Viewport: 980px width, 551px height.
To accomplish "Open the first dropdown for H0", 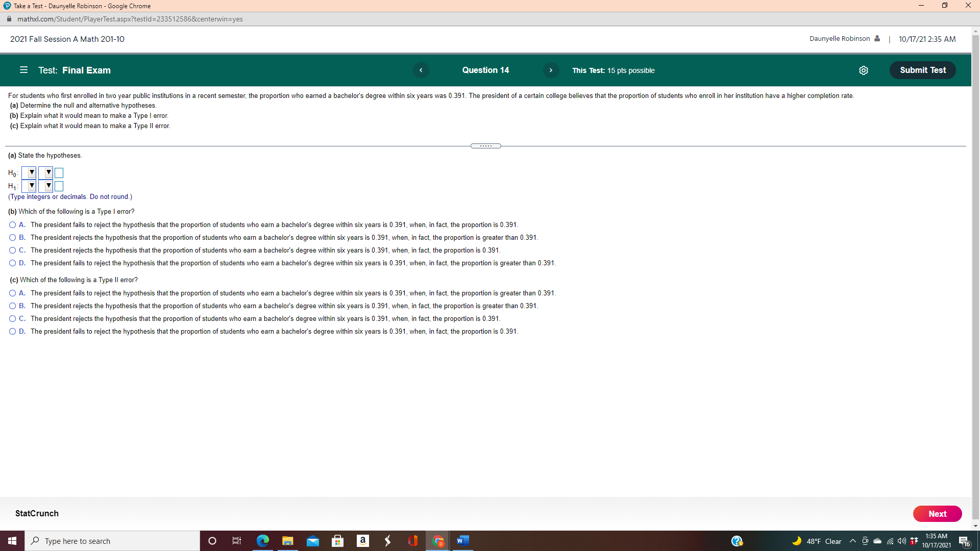I will (29, 172).
